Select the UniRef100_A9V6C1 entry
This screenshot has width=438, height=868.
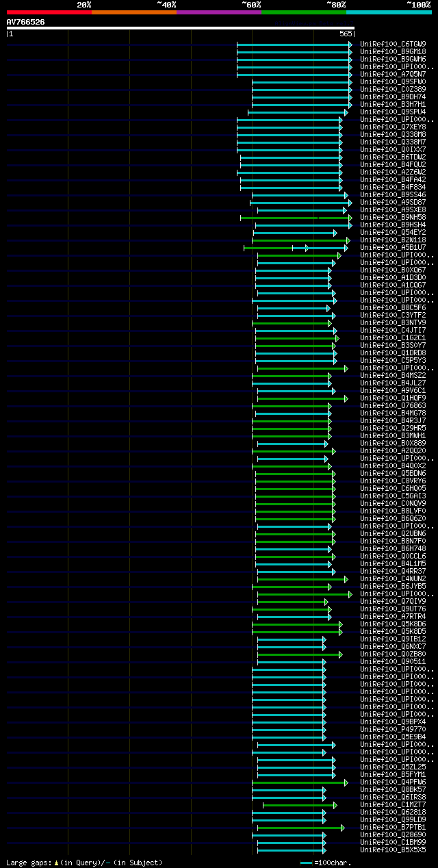pyautogui.click(x=393, y=390)
